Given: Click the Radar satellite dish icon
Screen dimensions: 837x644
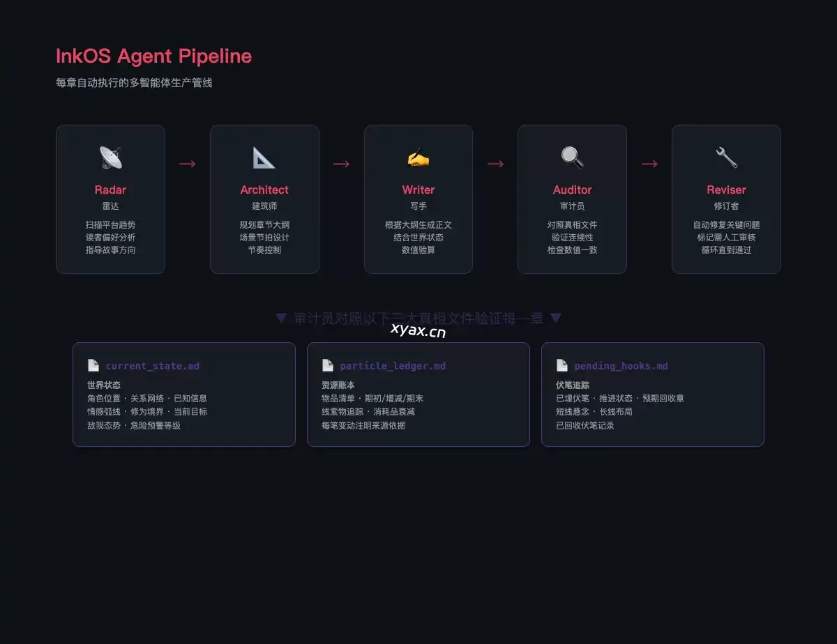Looking at the screenshot, I should point(110,158).
